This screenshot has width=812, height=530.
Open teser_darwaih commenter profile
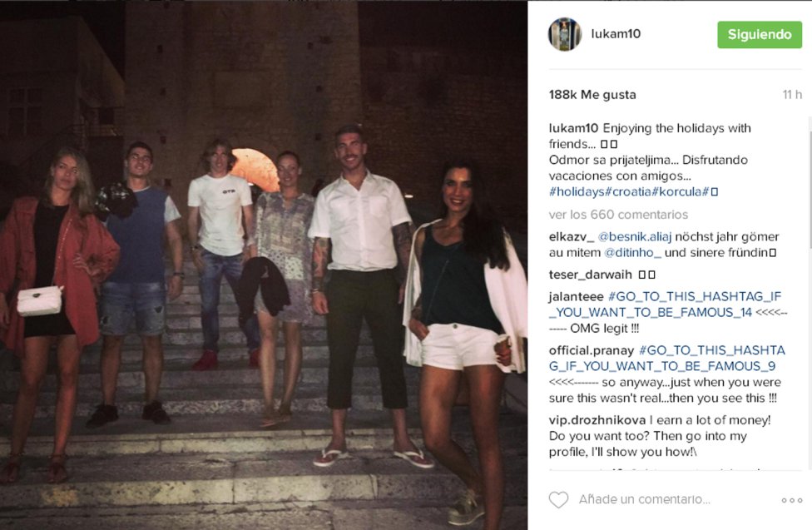591,275
